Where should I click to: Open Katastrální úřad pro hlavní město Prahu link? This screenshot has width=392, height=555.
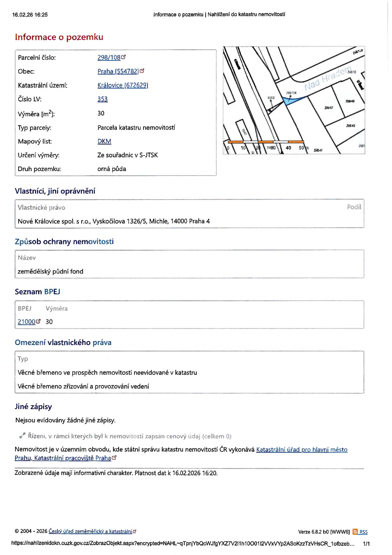coord(181,454)
